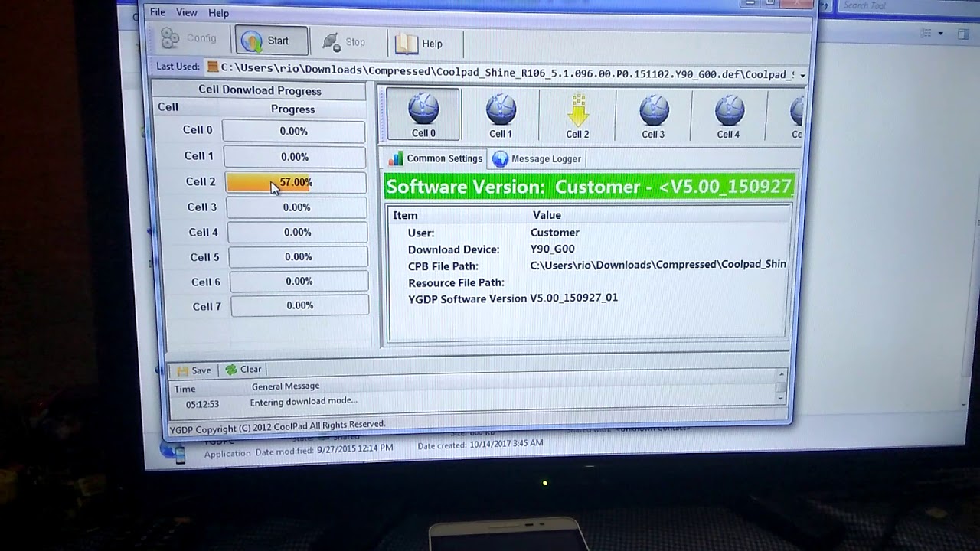Click the Stop toolbar button

344,42
